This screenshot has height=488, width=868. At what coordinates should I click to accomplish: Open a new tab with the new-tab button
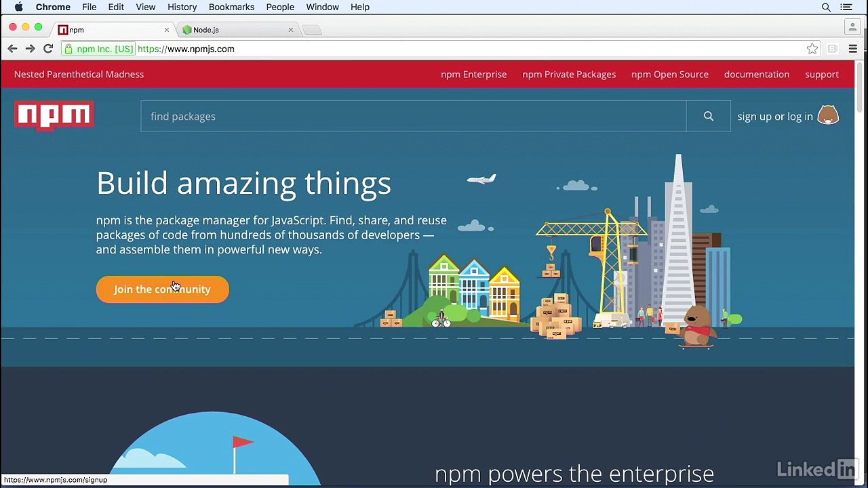point(311,30)
